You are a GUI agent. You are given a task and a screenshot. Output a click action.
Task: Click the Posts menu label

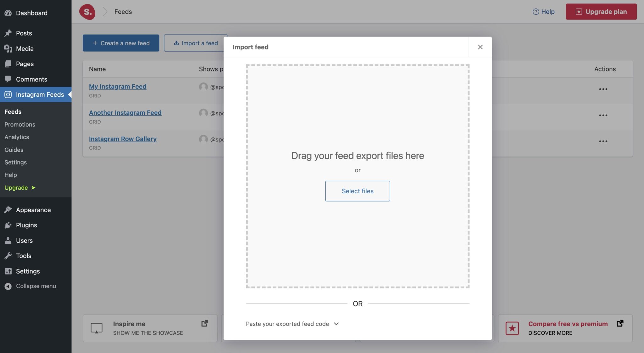point(24,33)
